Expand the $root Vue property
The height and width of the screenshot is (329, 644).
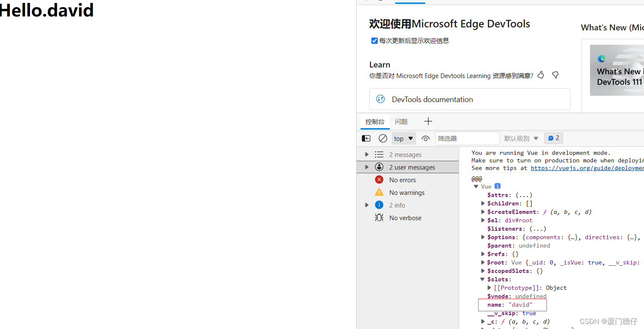pos(483,262)
